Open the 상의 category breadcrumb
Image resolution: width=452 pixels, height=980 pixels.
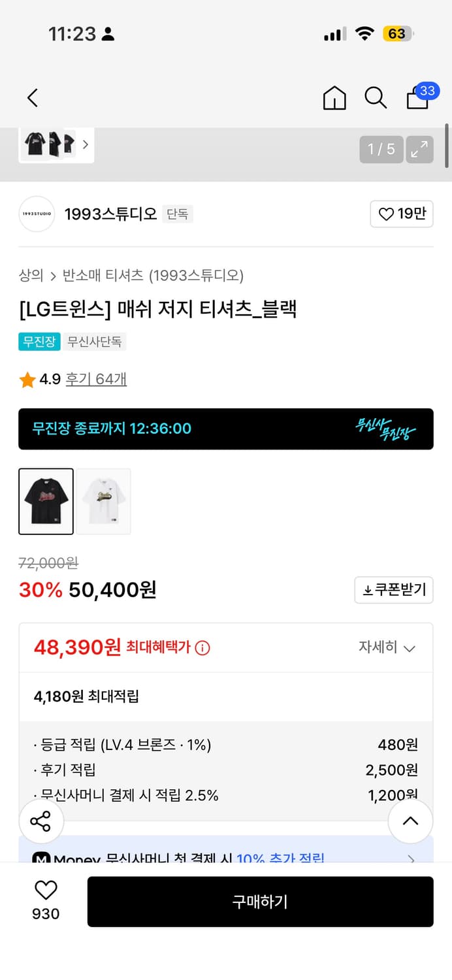tap(31, 276)
